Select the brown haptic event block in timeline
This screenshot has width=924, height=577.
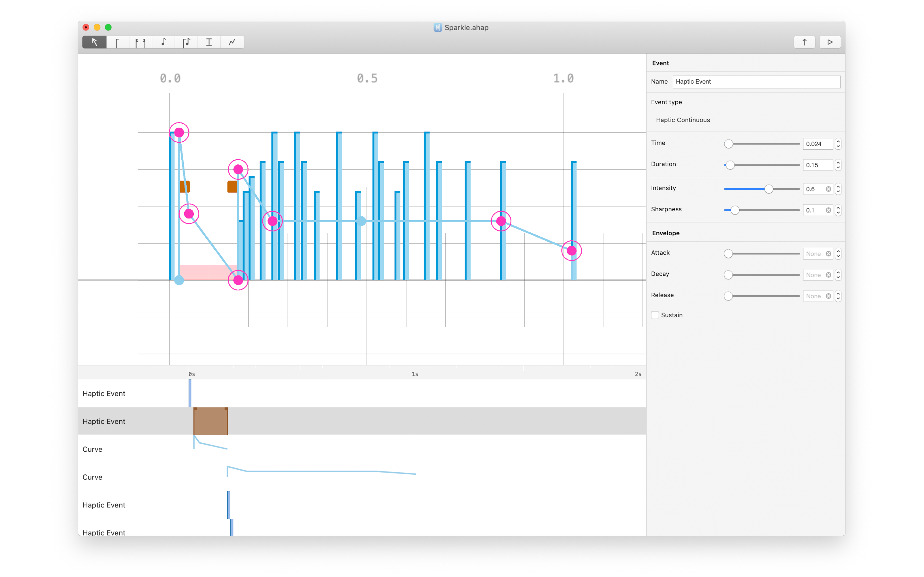click(211, 421)
